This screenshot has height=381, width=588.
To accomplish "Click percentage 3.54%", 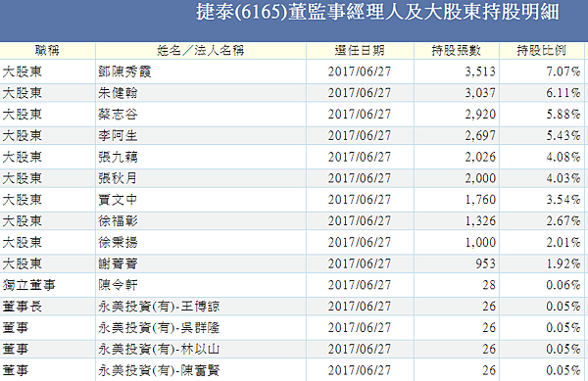I will [563, 200].
